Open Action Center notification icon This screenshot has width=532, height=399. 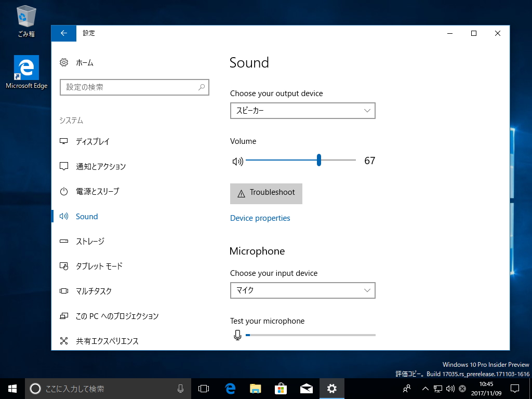tap(515, 389)
